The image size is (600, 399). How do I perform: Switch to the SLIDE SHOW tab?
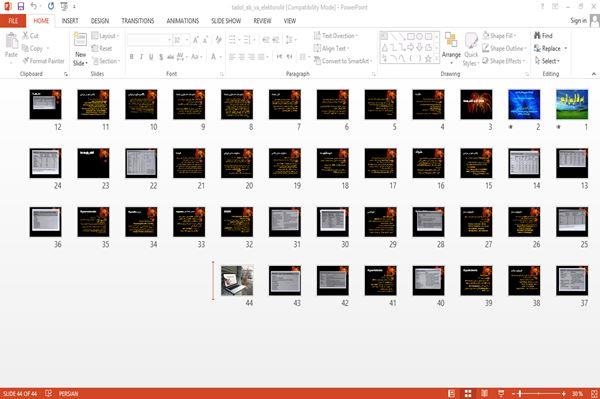(x=226, y=21)
